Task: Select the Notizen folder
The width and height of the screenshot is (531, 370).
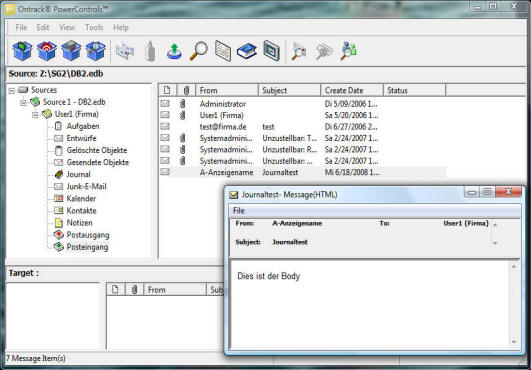Action: tap(80, 223)
